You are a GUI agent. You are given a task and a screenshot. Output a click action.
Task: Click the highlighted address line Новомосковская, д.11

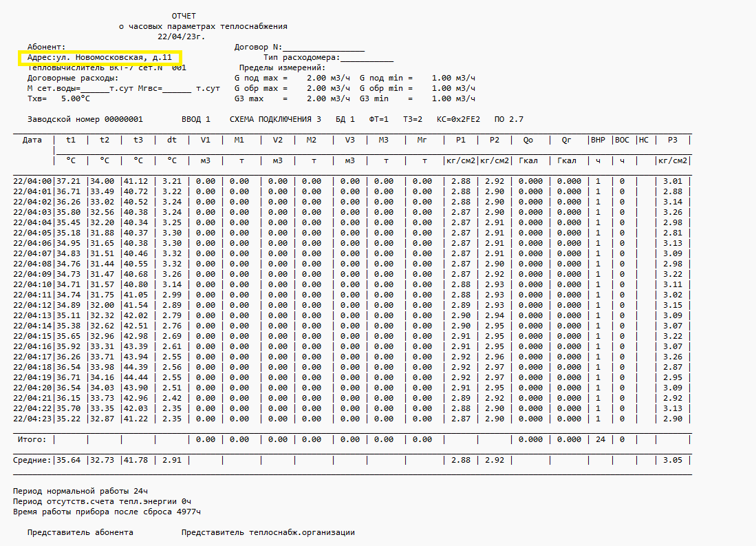pyautogui.click(x=99, y=58)
